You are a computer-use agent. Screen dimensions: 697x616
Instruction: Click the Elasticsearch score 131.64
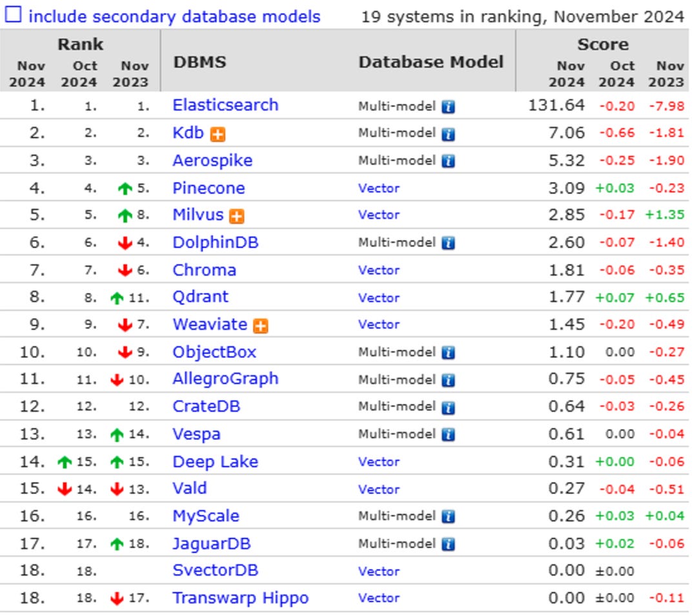pos(556,105)
